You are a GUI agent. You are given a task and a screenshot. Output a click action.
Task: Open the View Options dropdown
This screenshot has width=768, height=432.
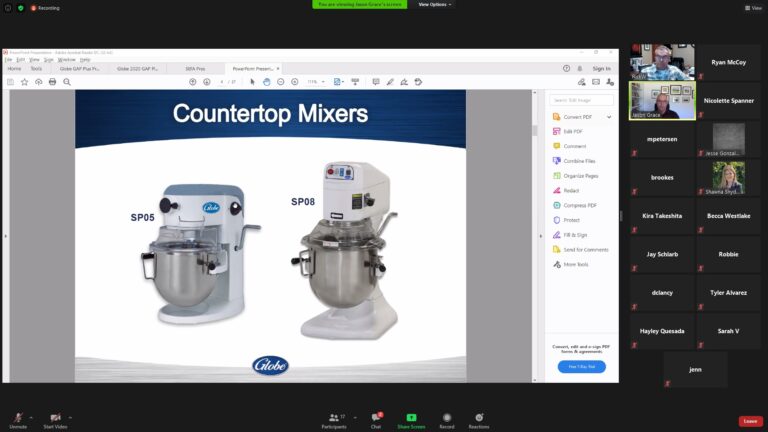tap(434, 4)
